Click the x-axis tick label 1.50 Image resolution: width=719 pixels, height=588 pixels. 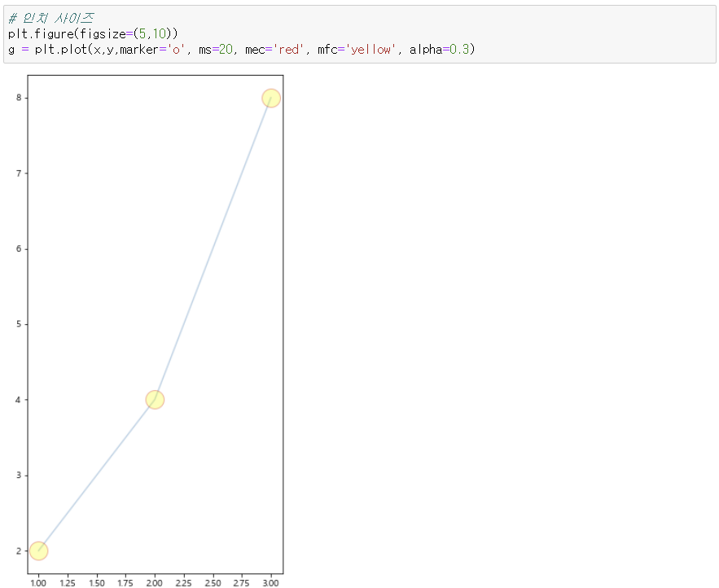coord(97,583)
